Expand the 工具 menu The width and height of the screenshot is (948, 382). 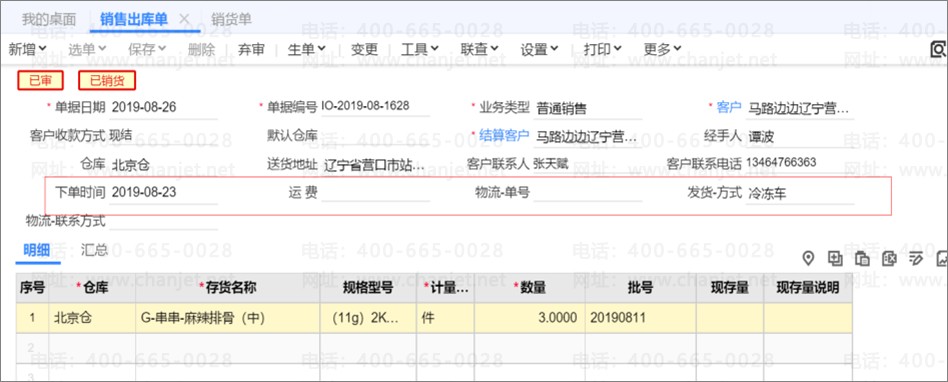(x=420, y=50)
